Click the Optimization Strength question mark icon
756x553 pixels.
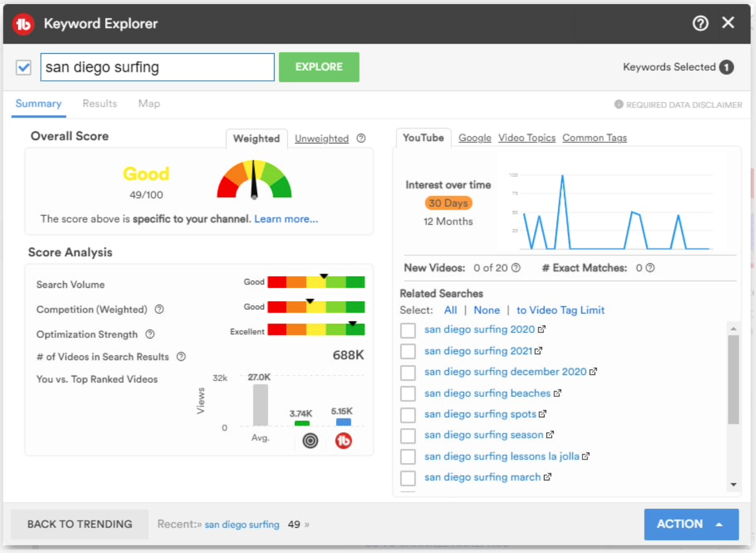tap(150, 334)
